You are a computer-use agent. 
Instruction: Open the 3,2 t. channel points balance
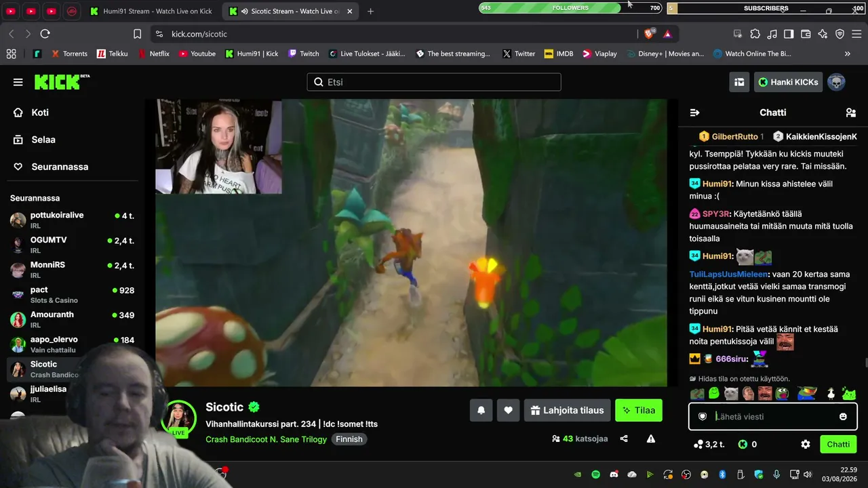pyautogui.click(x=709, y=445)
